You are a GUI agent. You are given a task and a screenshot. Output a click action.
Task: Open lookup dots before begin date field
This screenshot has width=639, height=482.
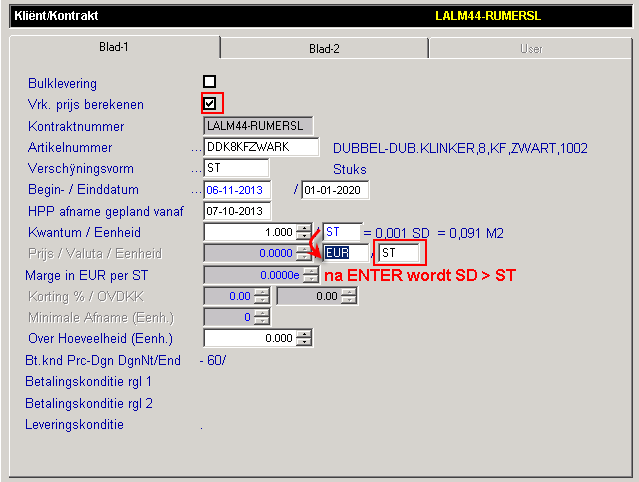[196, 193]
